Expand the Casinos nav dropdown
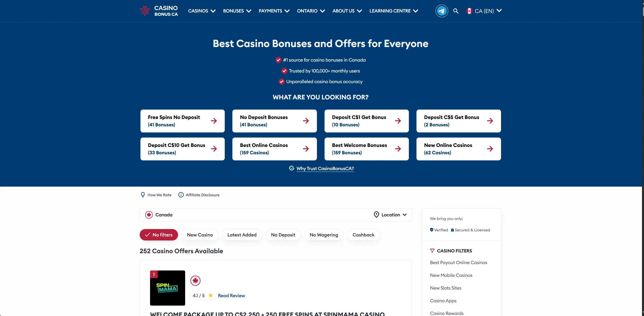Viewport: 644px width, 316px height. pos(202,11)
